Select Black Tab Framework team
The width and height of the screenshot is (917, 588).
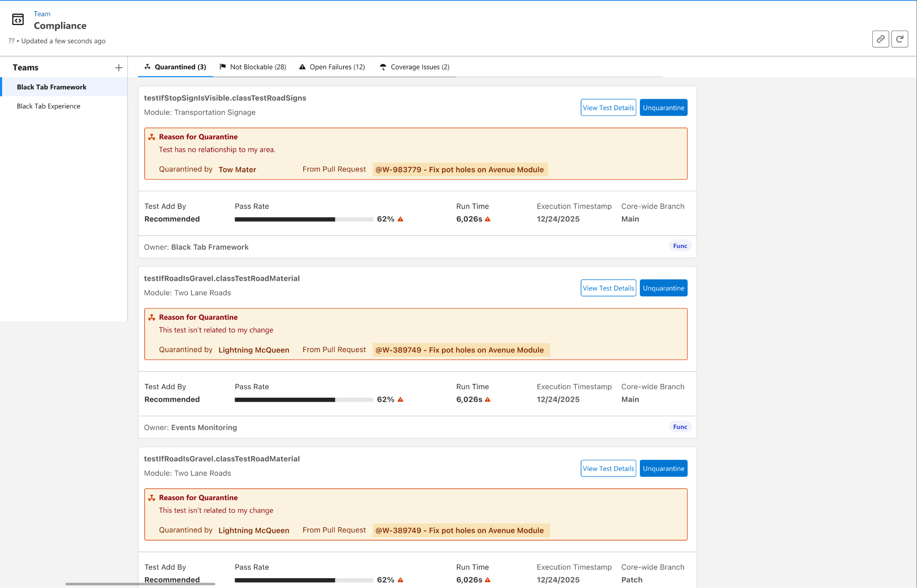pyautogui.click(x=64, y=87)
